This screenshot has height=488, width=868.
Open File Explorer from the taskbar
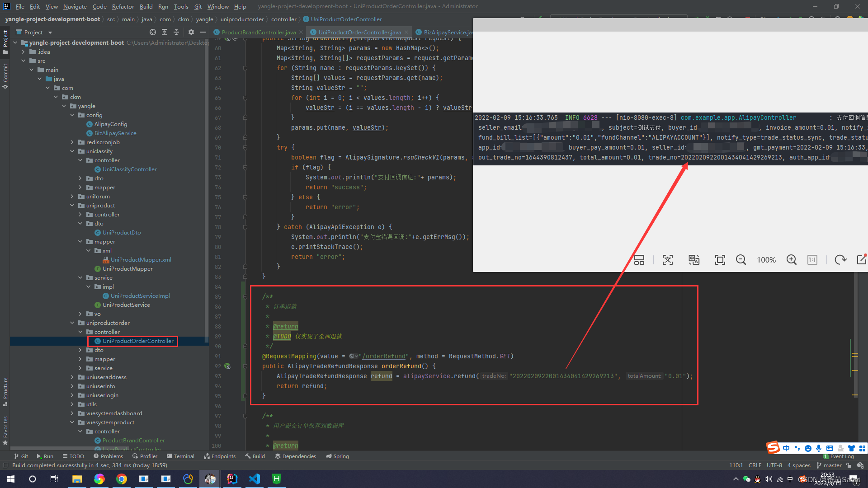[77, 479]
